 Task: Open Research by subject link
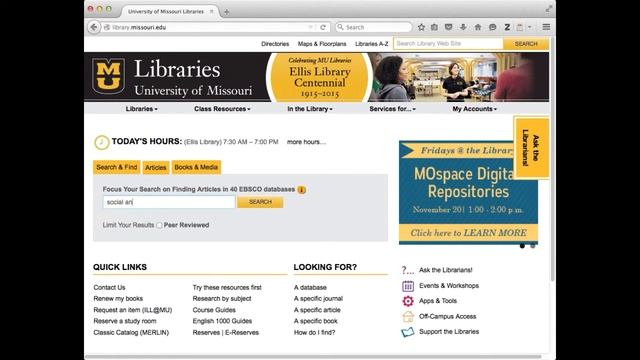pos(222,299)
